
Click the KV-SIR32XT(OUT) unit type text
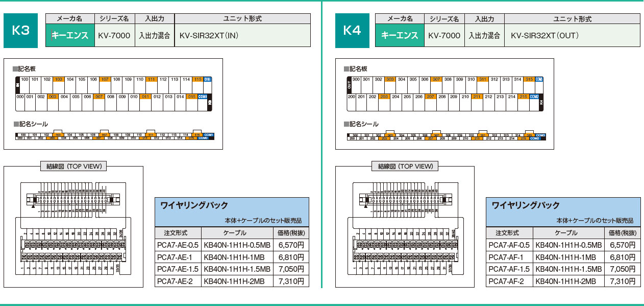coord(544,36)
